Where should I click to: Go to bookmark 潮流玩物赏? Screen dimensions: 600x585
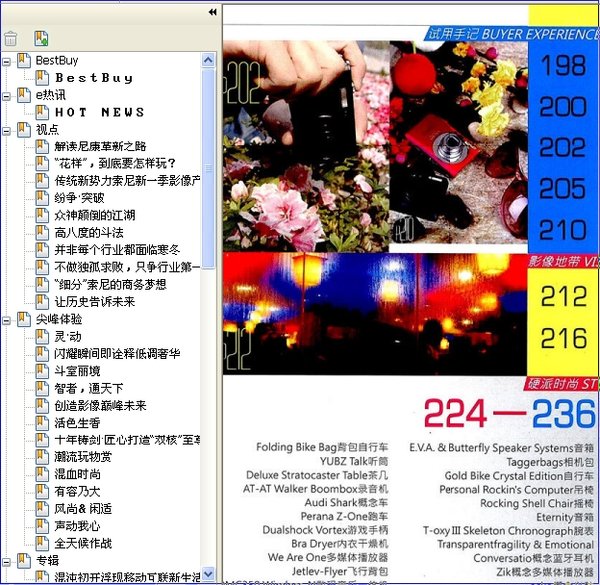[83, 457]
